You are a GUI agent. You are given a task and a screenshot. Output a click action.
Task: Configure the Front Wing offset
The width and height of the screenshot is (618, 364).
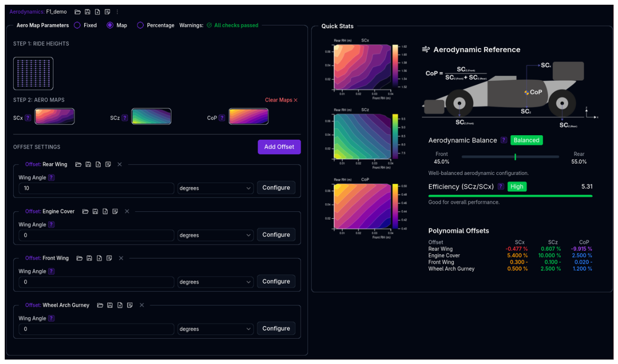pos(276,281)
